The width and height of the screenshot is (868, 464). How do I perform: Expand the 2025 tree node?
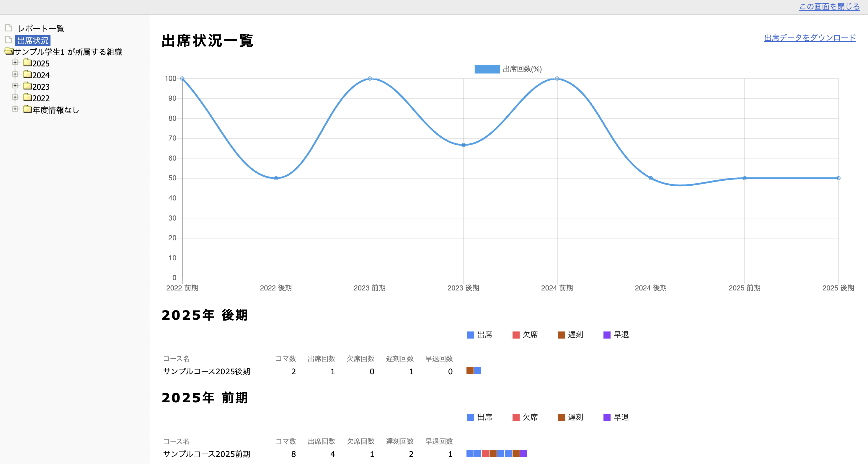pos(15,62)
